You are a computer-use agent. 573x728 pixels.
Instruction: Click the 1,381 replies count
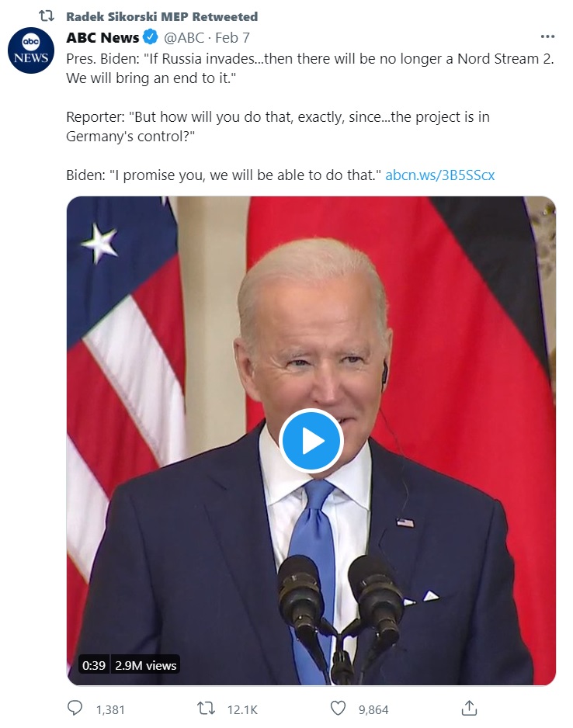(110, 710)
